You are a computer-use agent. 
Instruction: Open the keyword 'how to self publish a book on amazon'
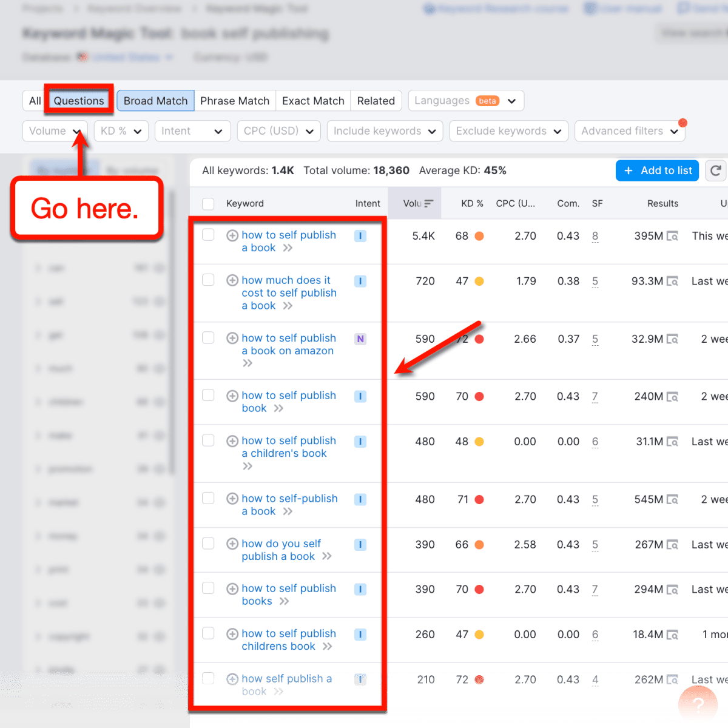pyautogui.click(x=289, y=344)
